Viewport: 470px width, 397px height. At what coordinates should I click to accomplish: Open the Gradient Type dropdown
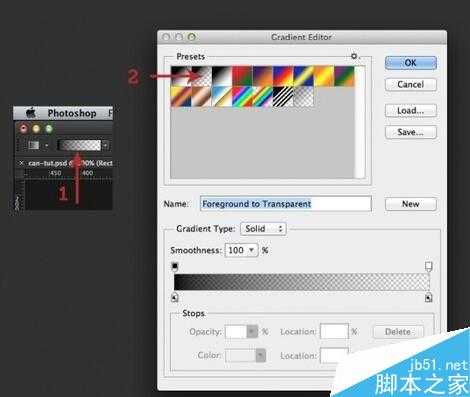coord(263,229)
